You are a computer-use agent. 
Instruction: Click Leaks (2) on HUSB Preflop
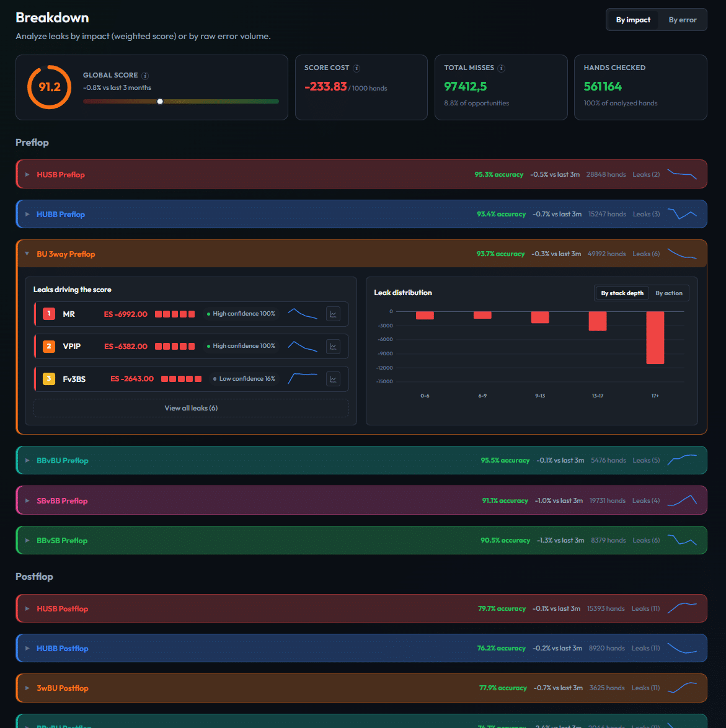coord(645,175)
